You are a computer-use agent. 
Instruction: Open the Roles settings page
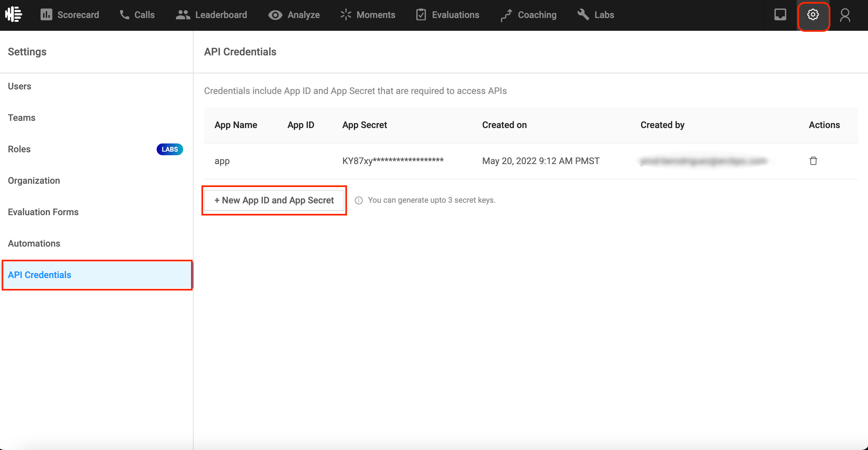click(19, 149)
